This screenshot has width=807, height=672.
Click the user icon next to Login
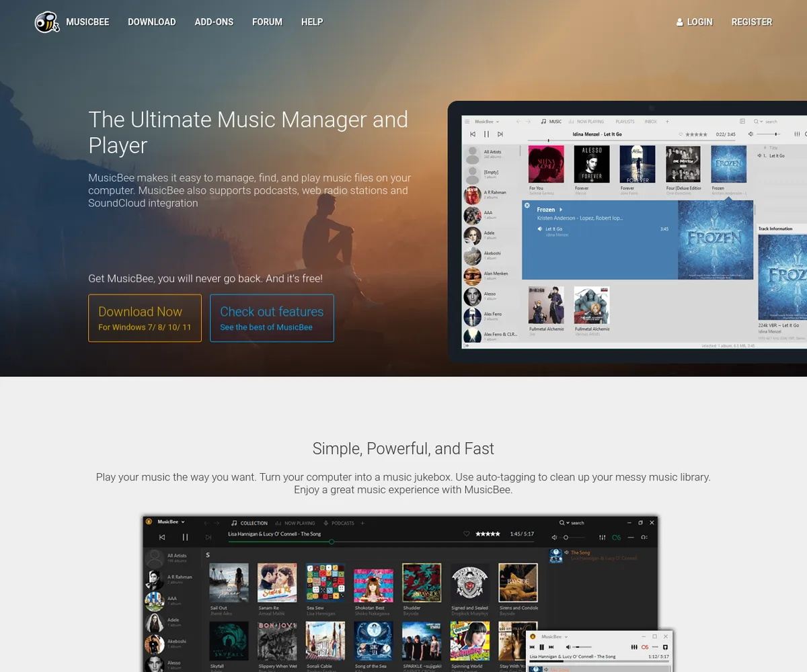tap(679, 22)
